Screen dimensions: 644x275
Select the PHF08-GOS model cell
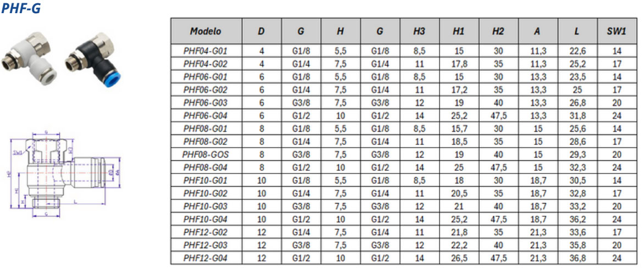point(205,156)
